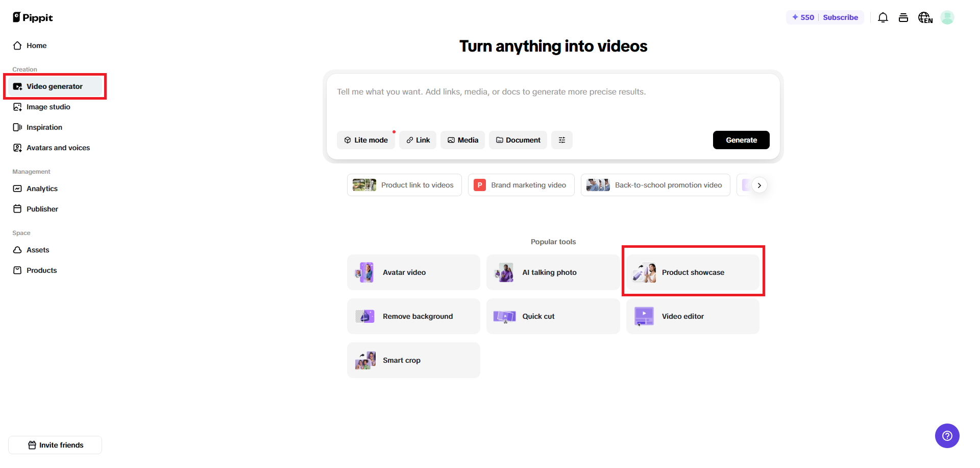Open the settings sliders icon in prompt box
The width and height of the screenshot is (980, 468).
click(x=561, y=140)
